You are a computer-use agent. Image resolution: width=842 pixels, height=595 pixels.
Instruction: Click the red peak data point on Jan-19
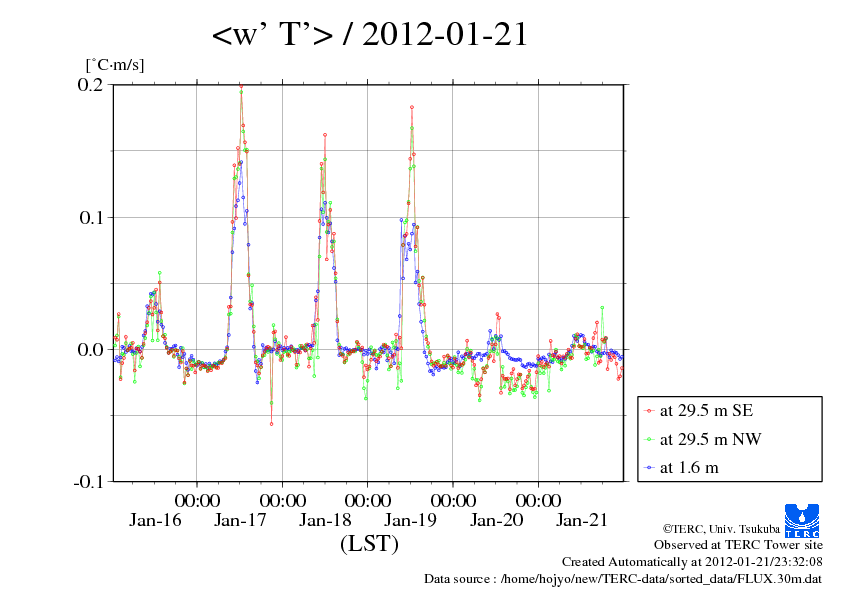pyautogui.click(x=412, y=107)
